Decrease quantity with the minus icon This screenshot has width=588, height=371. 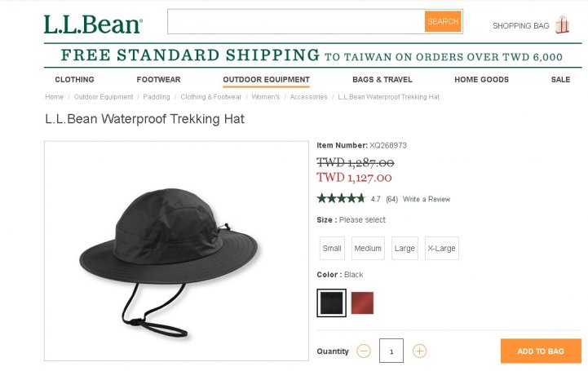tap(364, 351)
